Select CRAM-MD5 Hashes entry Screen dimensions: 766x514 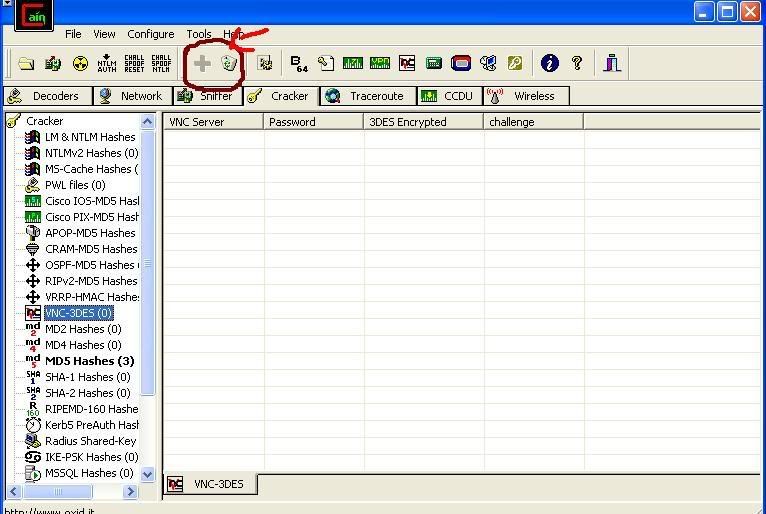point(91,249)
